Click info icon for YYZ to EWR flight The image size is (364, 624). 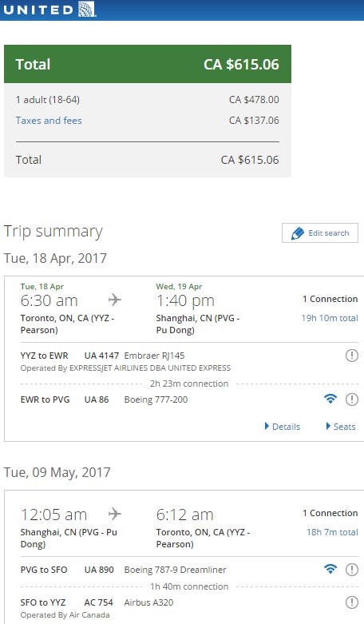[x=352, y=356]
